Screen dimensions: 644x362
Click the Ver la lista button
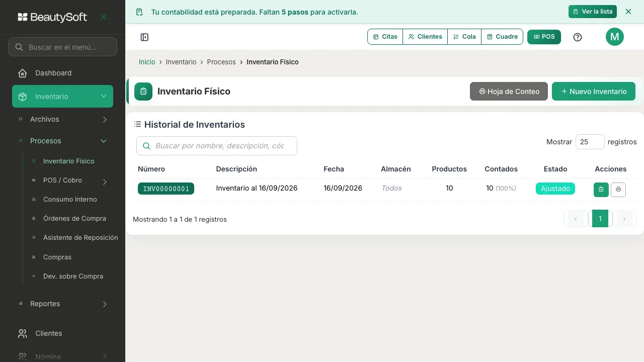[x=593, y=12]
